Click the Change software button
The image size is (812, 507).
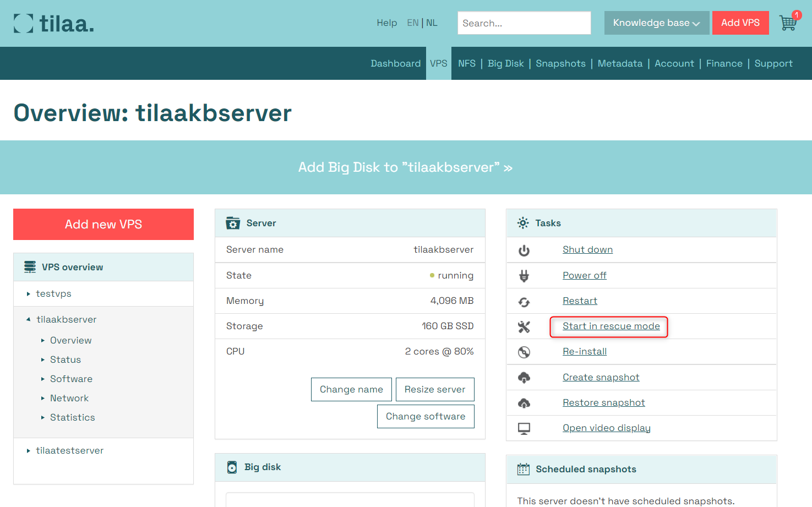(x=426, y=416)
